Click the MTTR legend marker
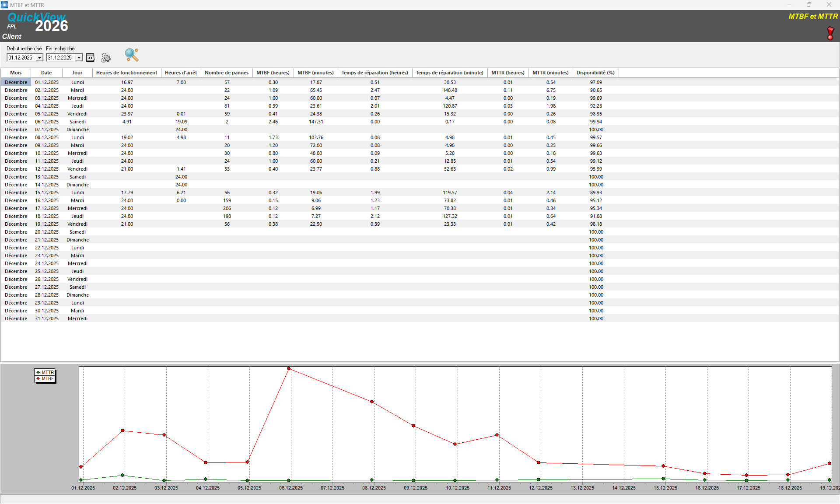 [38, 372]
